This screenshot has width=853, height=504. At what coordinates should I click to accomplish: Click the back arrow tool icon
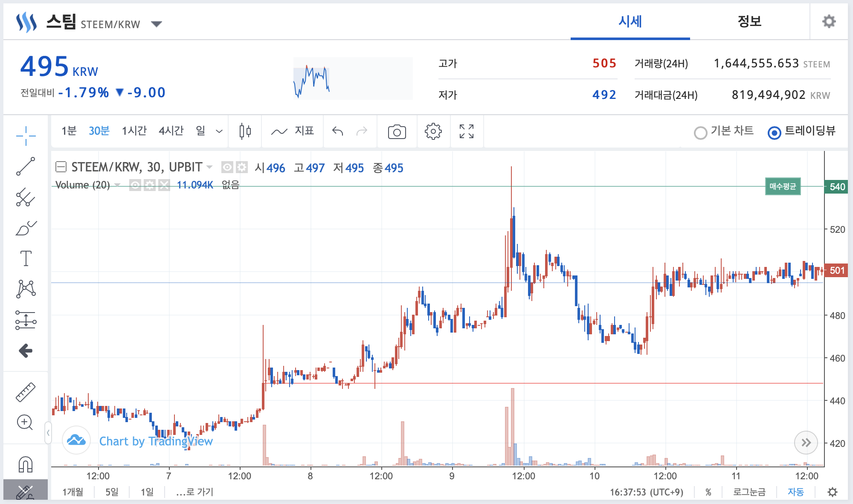[x=26, y=351]
